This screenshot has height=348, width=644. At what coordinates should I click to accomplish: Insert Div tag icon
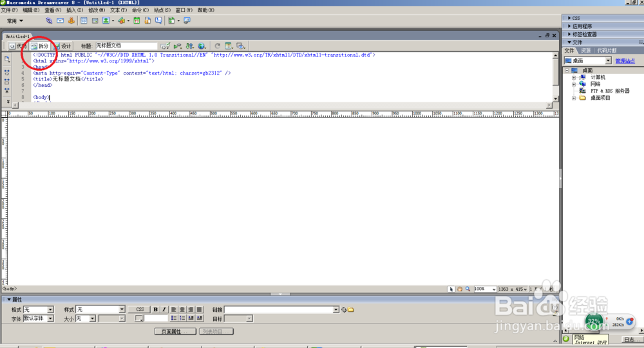[x=95, y=21]
